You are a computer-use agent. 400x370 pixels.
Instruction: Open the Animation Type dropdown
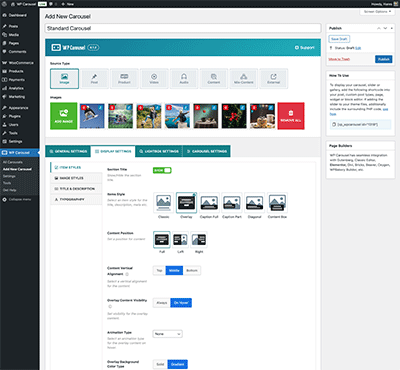(x=167, y=334)
